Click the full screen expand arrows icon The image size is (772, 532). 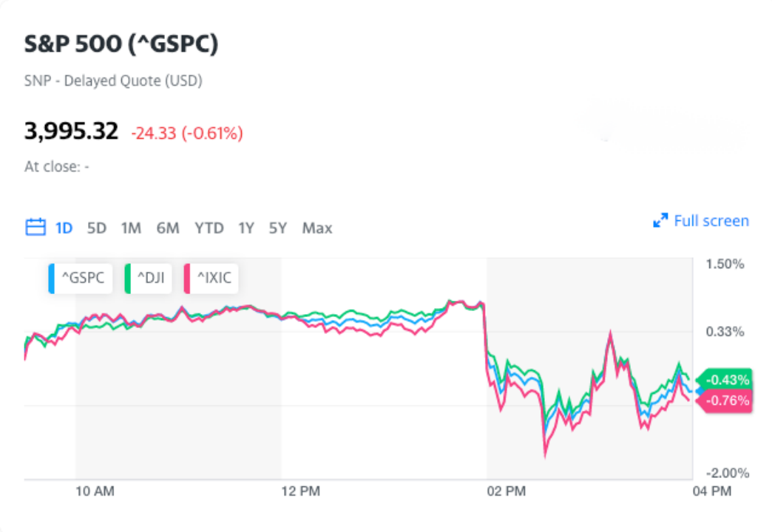click(660, 221)
